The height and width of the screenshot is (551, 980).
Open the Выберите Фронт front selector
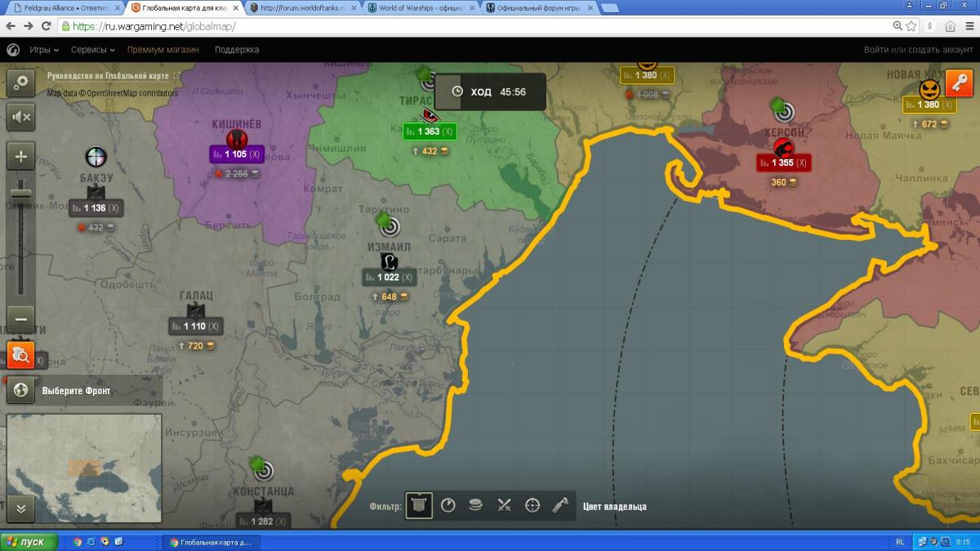point(76,390)
